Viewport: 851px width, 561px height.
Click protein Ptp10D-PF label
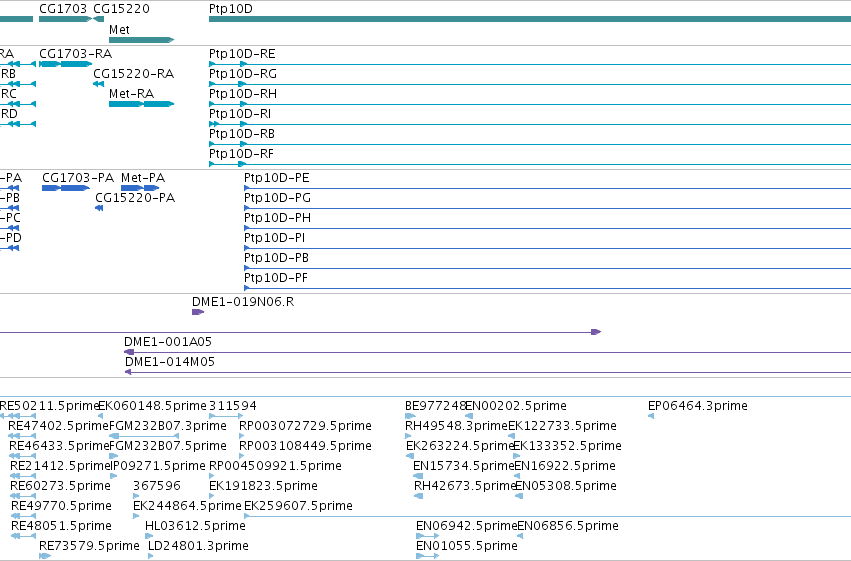(x=276, y=278)
